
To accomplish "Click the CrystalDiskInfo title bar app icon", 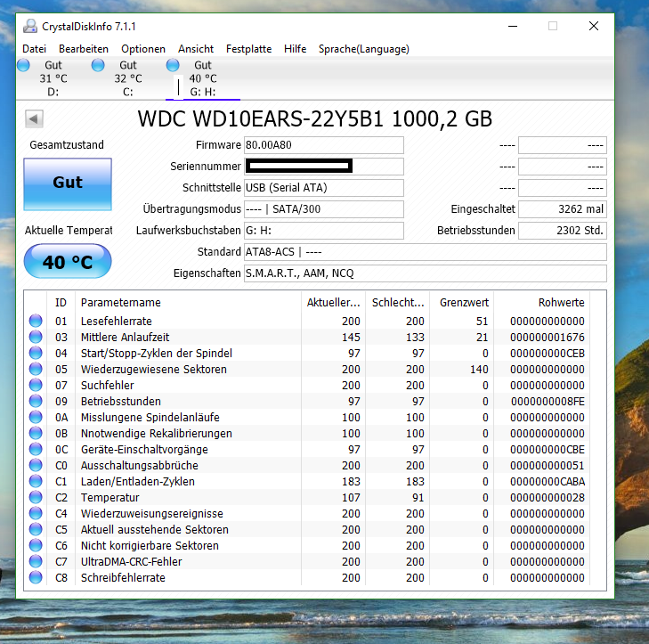I will [29, 26].
